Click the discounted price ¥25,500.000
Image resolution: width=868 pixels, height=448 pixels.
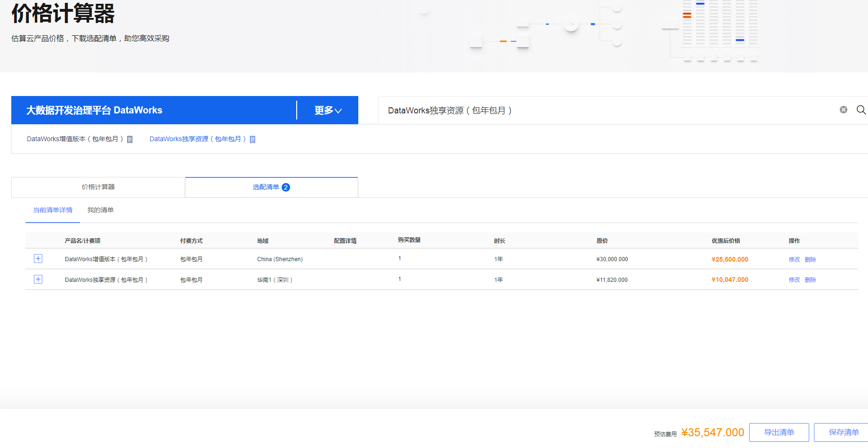[x=730, y=259]
